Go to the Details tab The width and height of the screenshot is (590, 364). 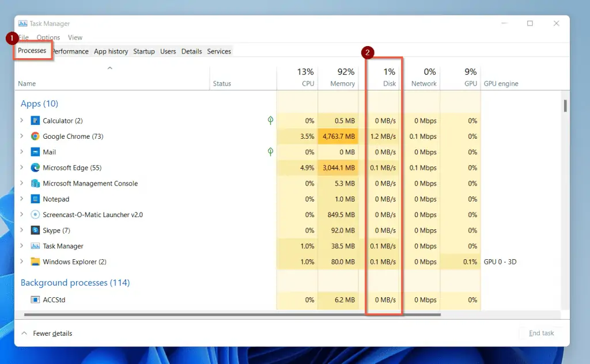(x=191, y=51)
